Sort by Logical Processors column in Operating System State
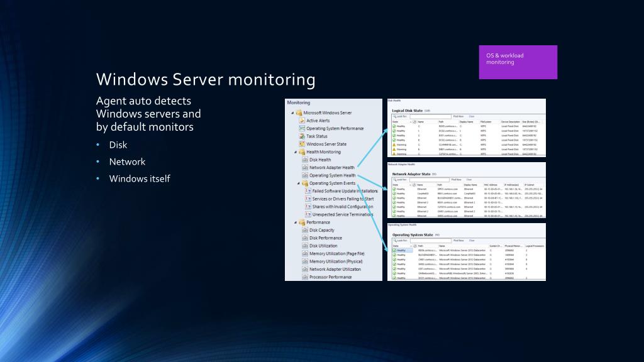The height and width of the screenshot is (362, 644). coord(535,246)
